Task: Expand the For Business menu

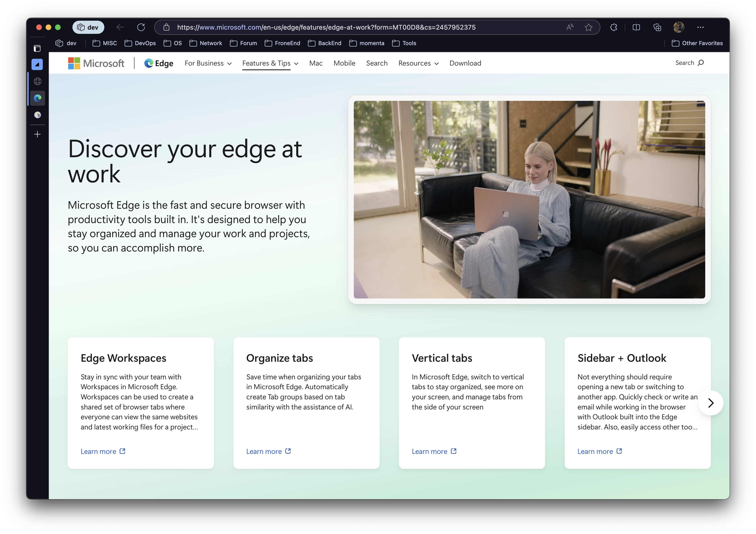Action: tap(208, 63)
